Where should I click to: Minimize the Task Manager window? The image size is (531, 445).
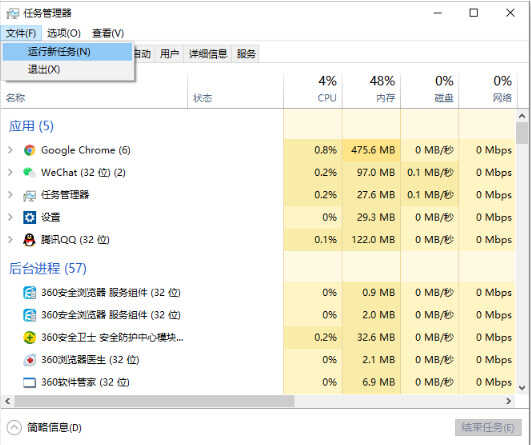[438, 13]
